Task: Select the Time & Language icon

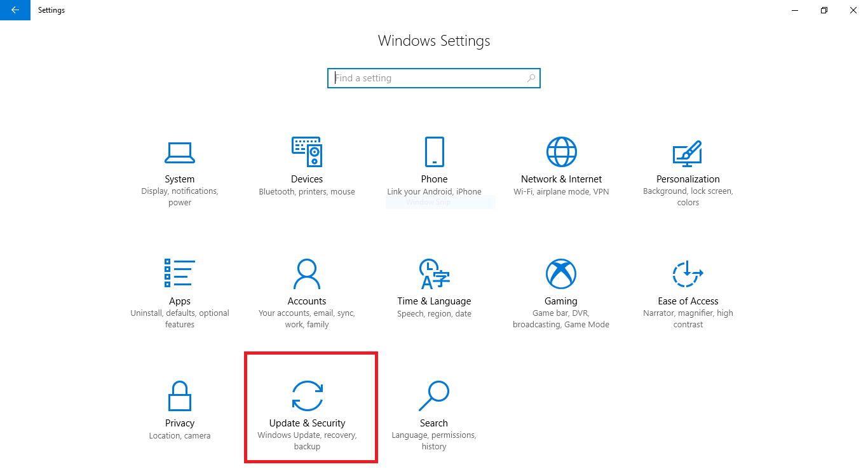Action: 434,274
